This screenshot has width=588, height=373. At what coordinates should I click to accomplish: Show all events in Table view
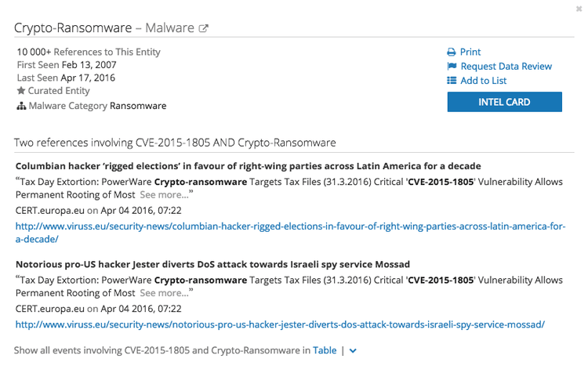point(325,351)
